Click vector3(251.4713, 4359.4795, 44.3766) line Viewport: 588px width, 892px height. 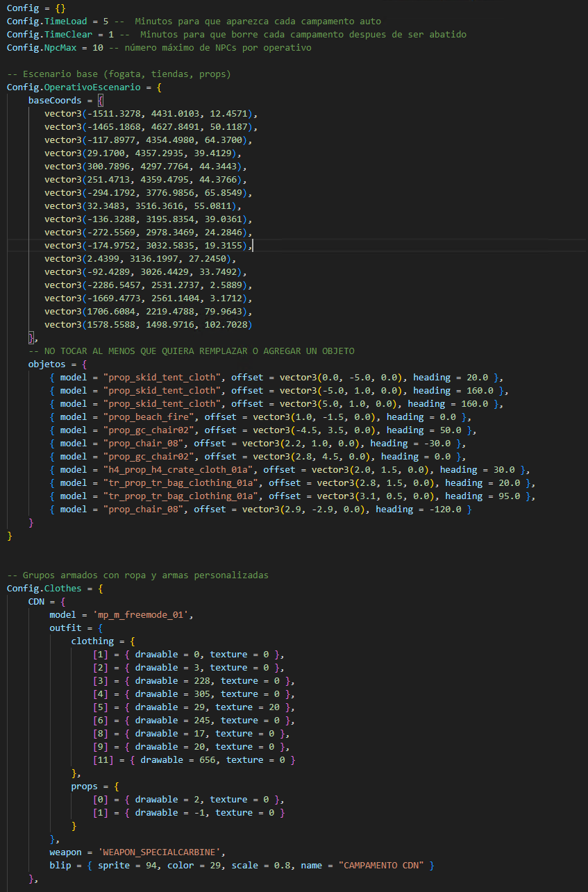(x=146, y=180)
